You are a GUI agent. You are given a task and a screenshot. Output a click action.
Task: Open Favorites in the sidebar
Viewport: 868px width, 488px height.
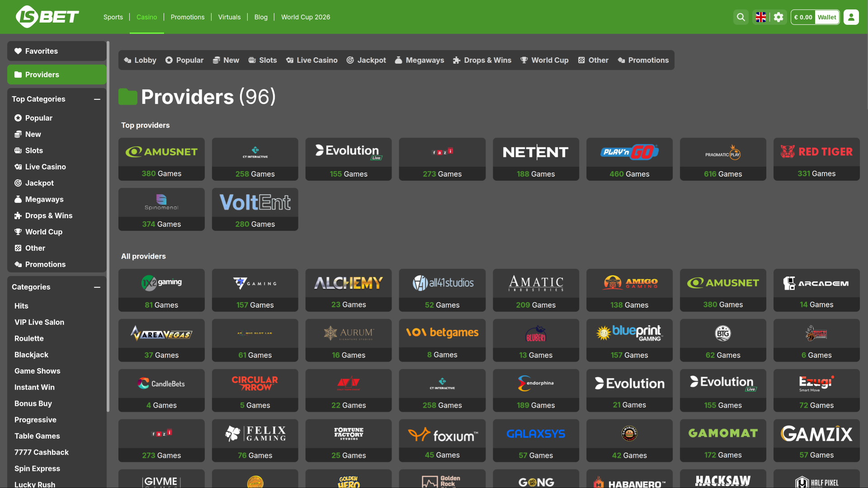(57, 51)
